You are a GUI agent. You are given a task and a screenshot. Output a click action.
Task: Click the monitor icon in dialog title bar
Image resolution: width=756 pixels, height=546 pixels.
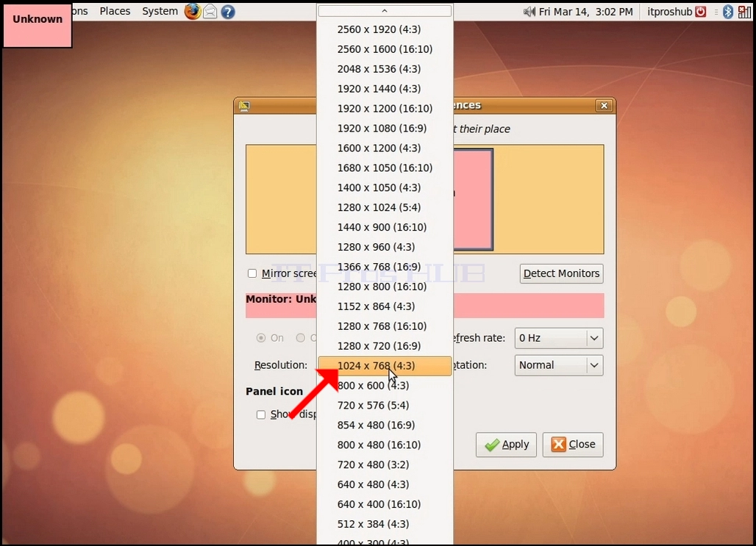pos(244,106)
